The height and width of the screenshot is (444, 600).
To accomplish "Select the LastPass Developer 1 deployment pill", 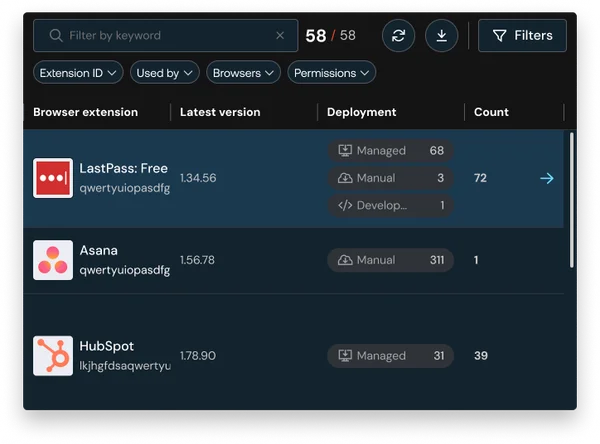I will [391, 206].
